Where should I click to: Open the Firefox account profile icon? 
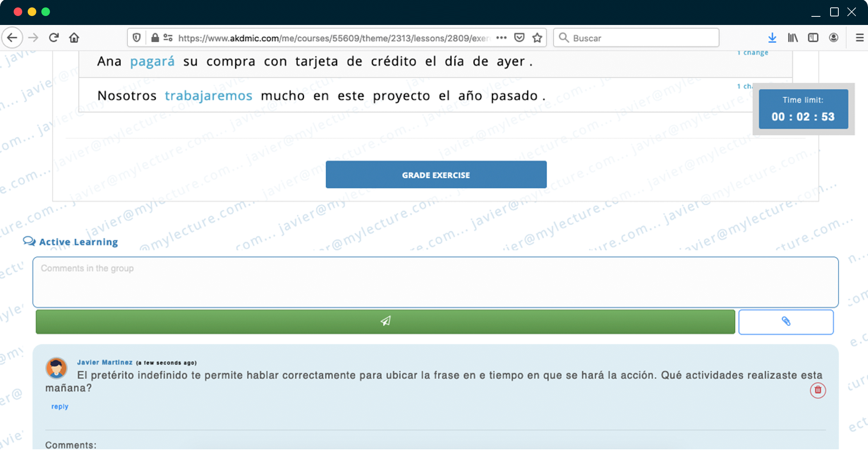(x=833, y=37)
